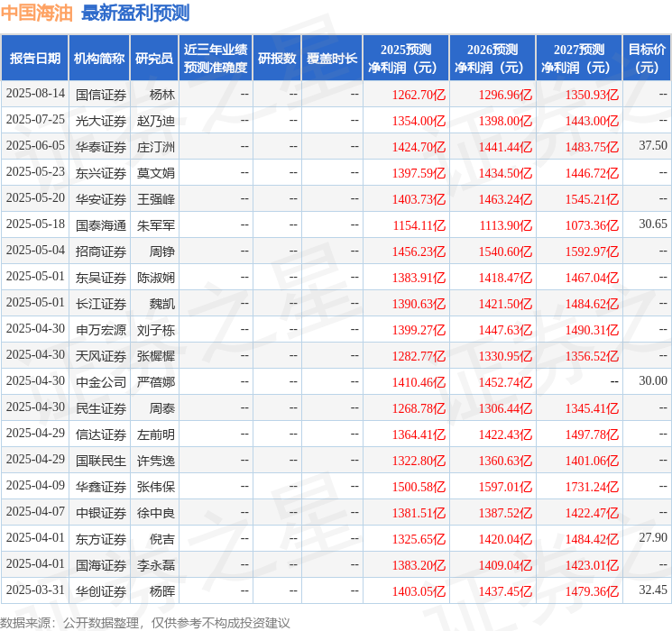Select the 申万宏源 institution cell

[x=101, y=330]
